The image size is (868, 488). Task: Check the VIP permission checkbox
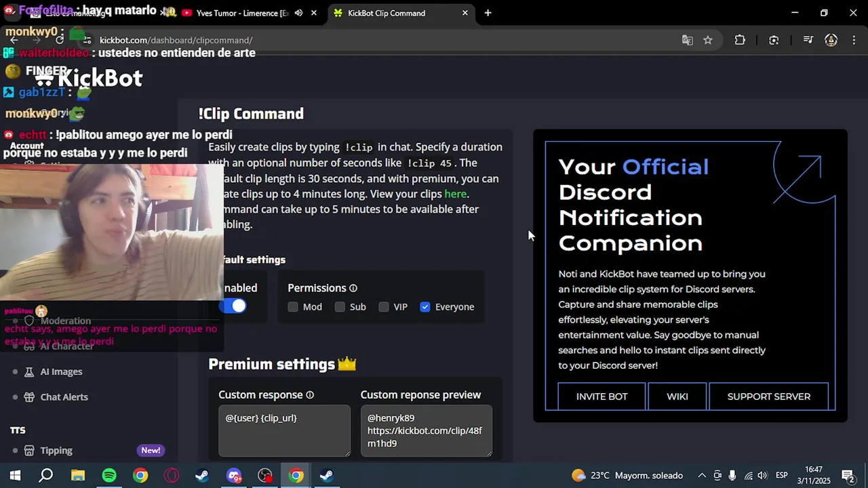click(x=384, y=307)
